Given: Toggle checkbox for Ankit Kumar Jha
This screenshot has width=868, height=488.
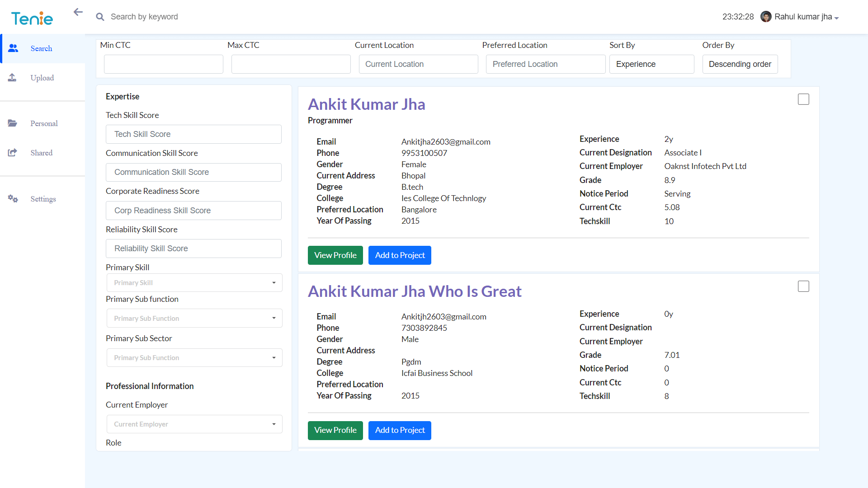Looking at the screenshot, I should [x=804, y=99].
